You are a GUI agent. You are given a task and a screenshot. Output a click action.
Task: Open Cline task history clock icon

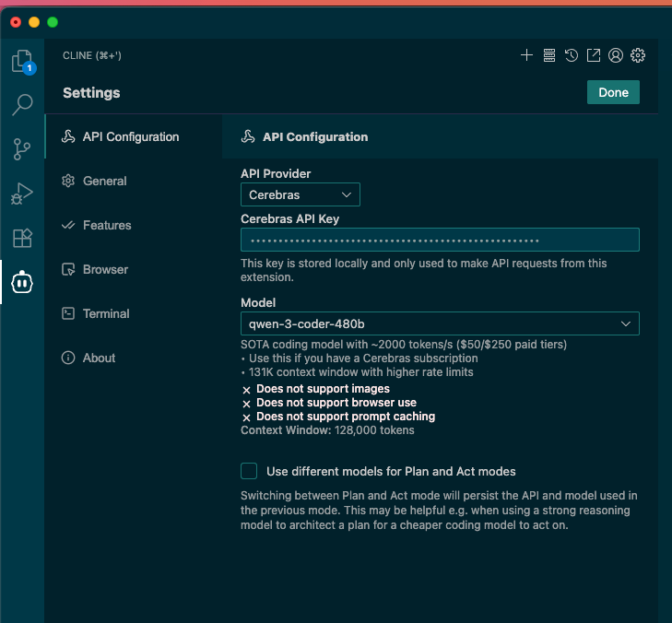572,55
